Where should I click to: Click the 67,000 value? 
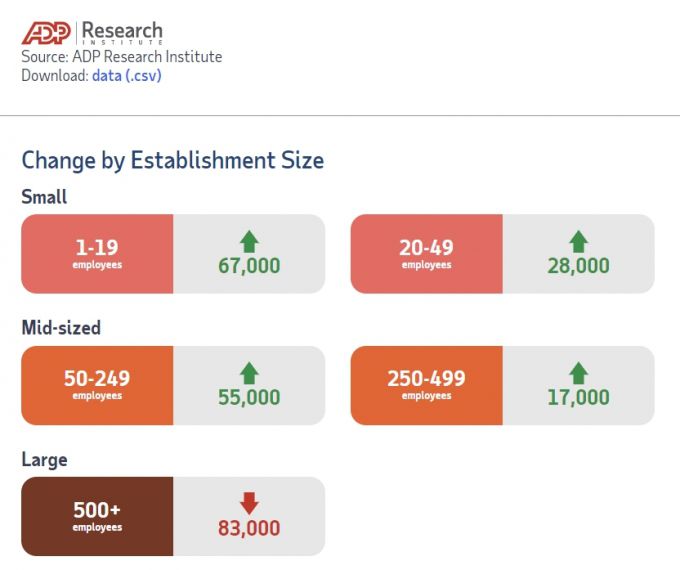(249, 266)
